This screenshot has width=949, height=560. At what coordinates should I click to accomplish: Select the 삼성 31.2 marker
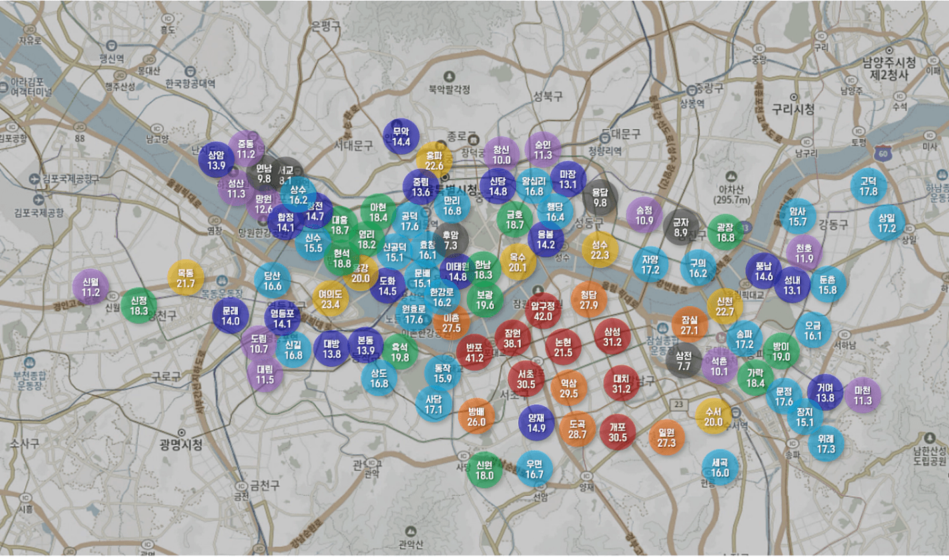click(x=612, y=337)
